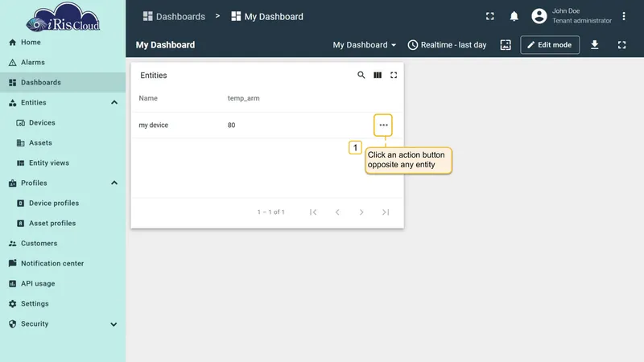The width and height of the screenshot is (644, 362).
Task: Toggle fullscreen from the top header
Action: 490,16
